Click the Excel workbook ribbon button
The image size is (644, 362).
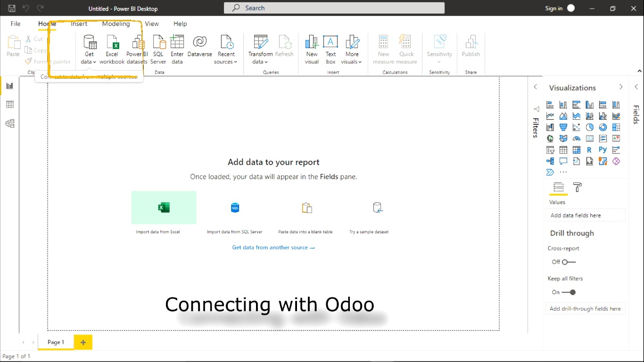(x=112, y=49)
